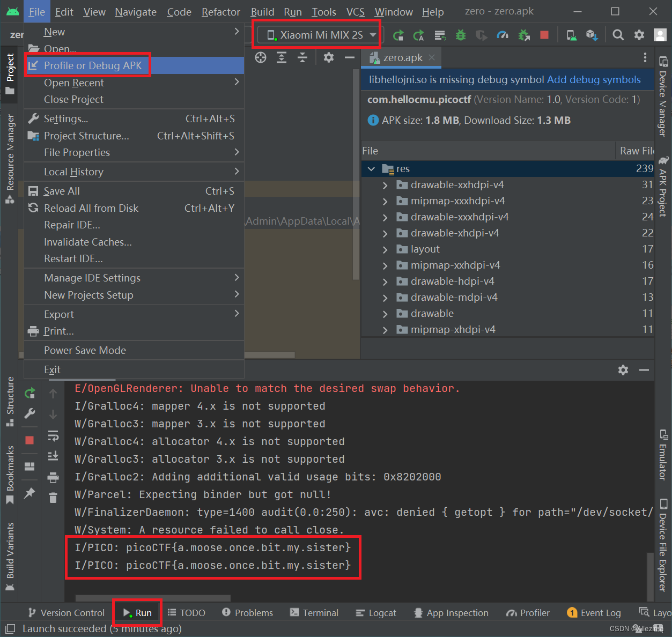Open the Version Control tool window

pos(67,613)
